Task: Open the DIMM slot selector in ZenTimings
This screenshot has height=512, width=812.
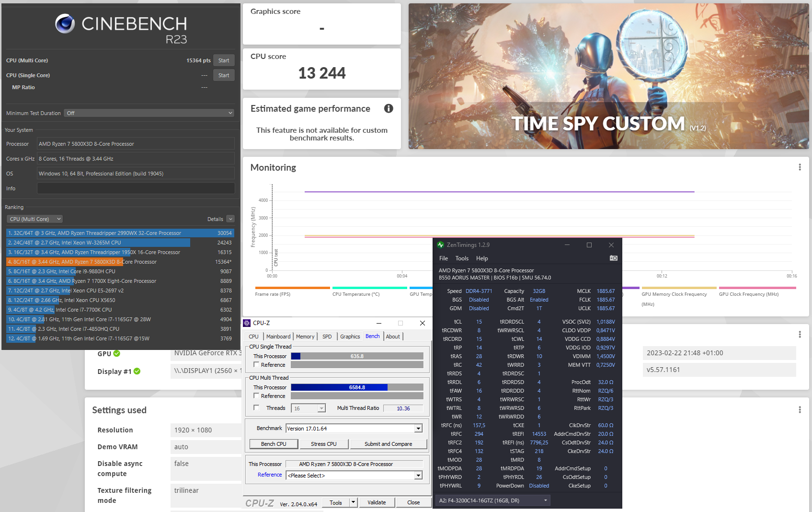Action: click(x=492, y=500)
